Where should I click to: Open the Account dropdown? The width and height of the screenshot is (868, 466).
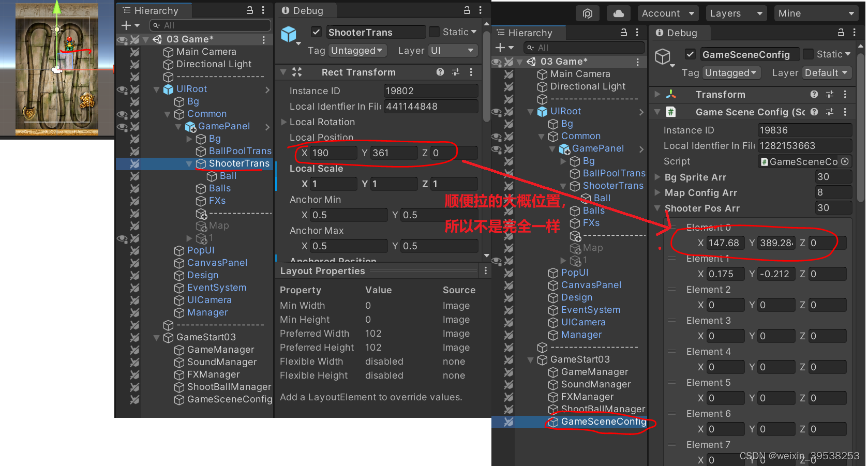pos(668,13)
